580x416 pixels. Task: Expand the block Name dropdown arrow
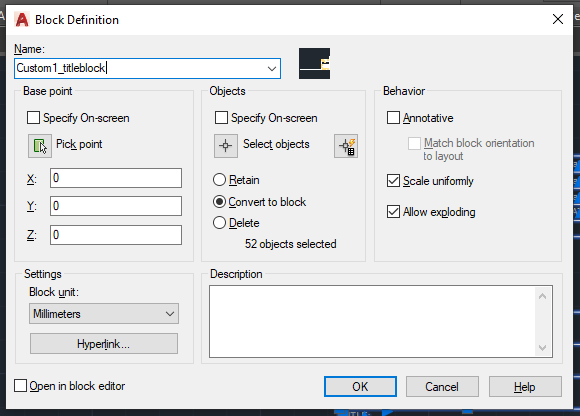coord(272,68)
